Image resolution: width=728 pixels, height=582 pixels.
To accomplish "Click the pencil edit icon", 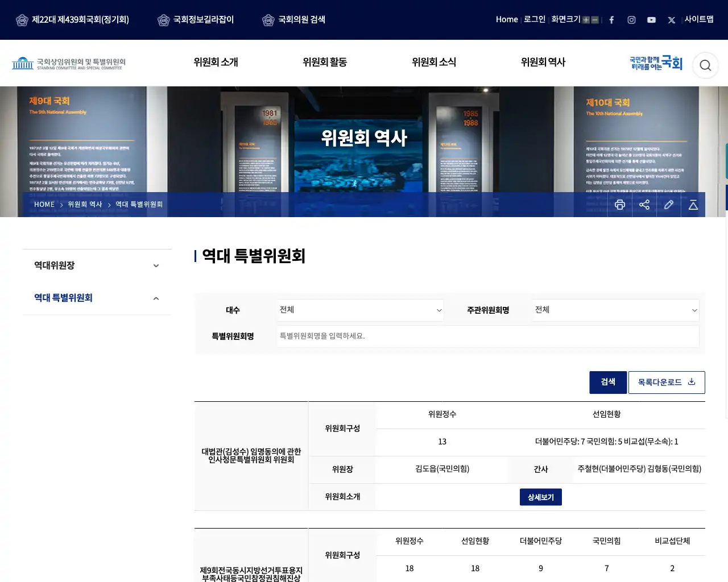I will point(669,205).
